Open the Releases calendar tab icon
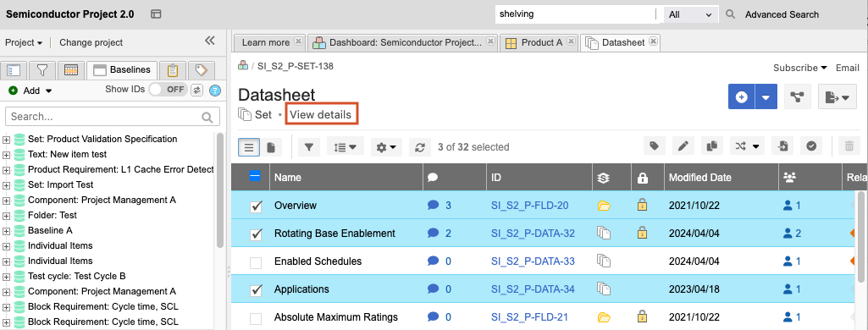The height and width of the screenshot is (330, 868). click(x=71, y=70)
